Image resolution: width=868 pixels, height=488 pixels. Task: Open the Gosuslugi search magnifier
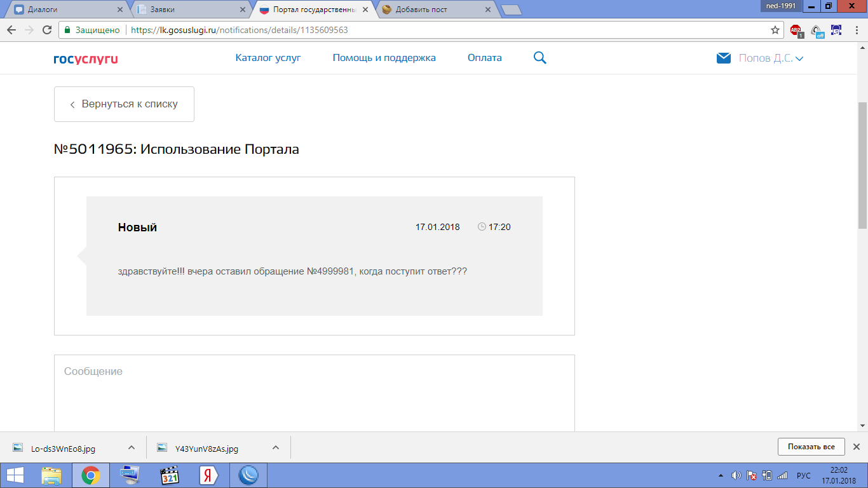click(x=539, y=58)
